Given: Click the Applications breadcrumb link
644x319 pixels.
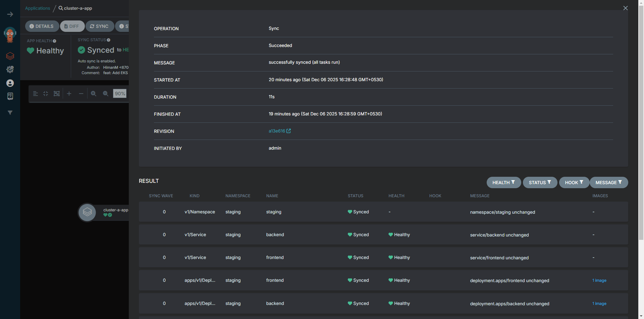Looking at the screenshot, I should pyautogui.click(x=37, y=8).
